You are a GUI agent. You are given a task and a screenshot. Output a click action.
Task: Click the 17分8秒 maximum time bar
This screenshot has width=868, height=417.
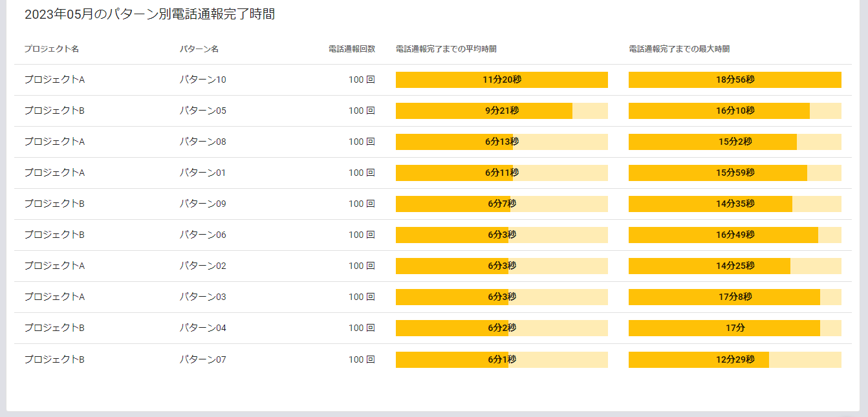(x=735, y=297)
